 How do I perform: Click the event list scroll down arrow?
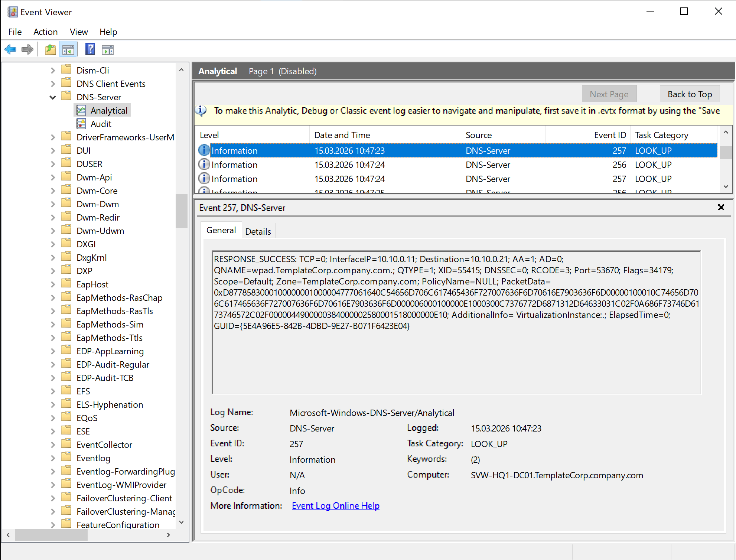click(726, 187)
